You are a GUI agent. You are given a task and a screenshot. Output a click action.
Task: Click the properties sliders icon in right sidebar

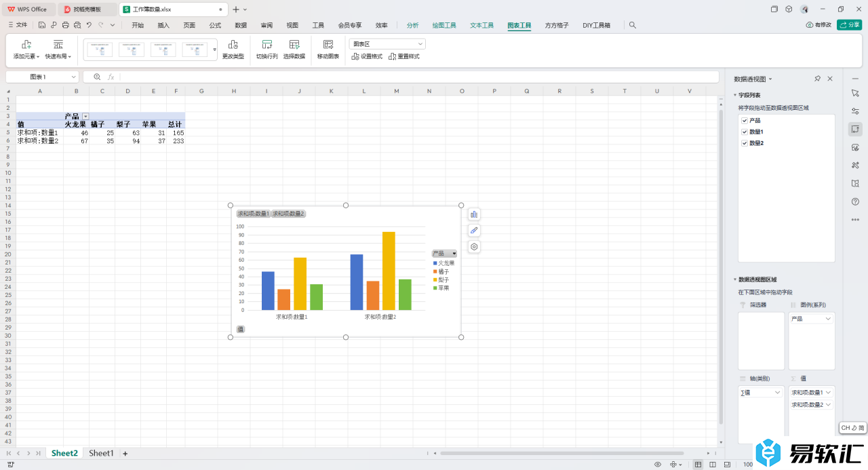coord(855,111)
